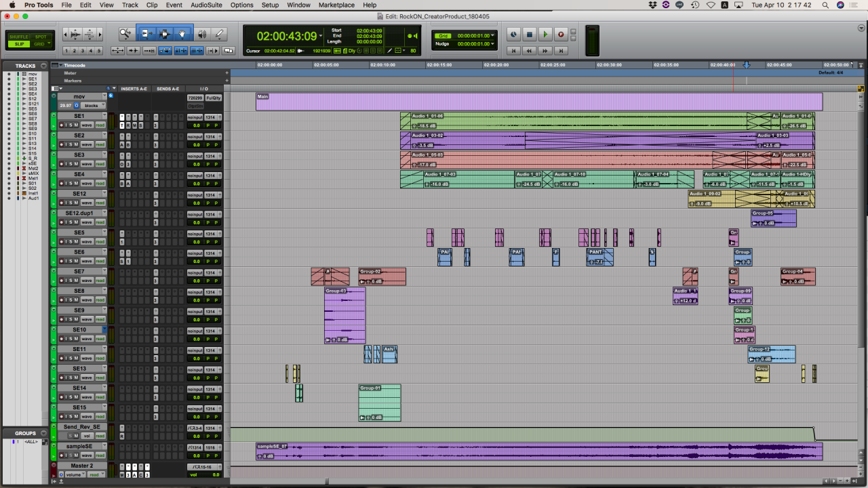
Task: Toggle input monitoring on SE4 track
Action: tap(66, 184)
